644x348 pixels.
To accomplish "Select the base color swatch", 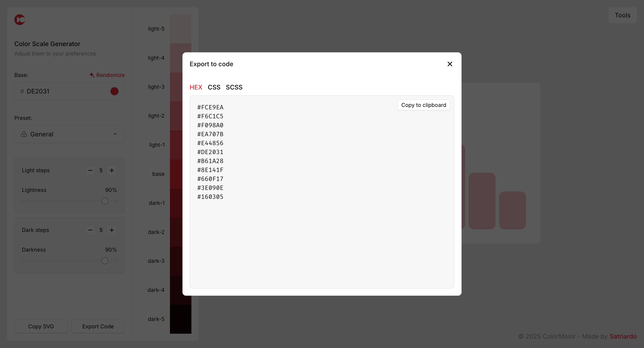I will (x=176, y=174).
